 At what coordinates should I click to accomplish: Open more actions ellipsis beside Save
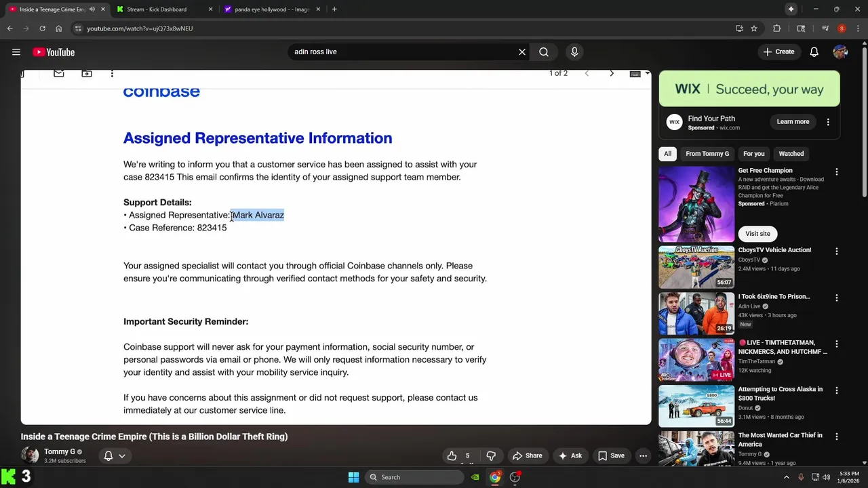[x=643, y=455]
